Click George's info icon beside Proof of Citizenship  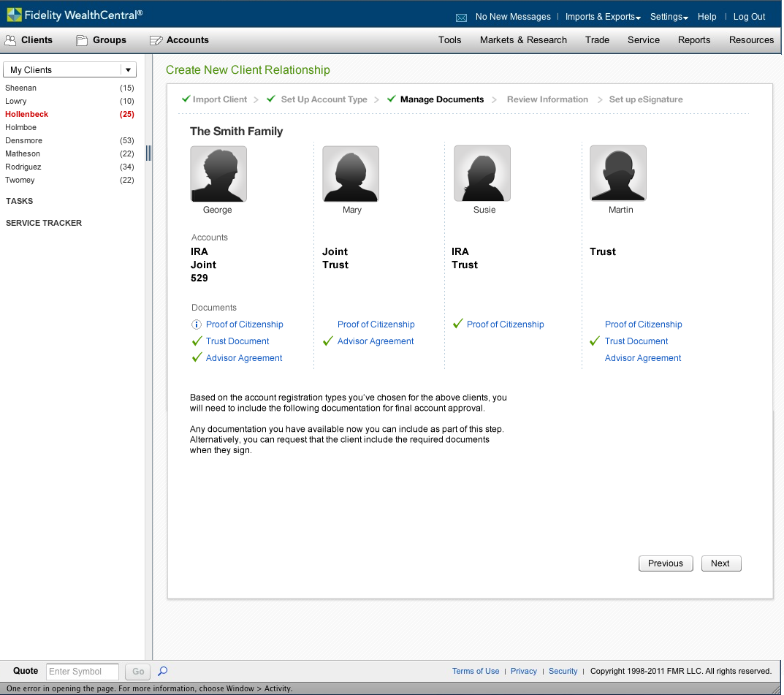pos(196,324)
